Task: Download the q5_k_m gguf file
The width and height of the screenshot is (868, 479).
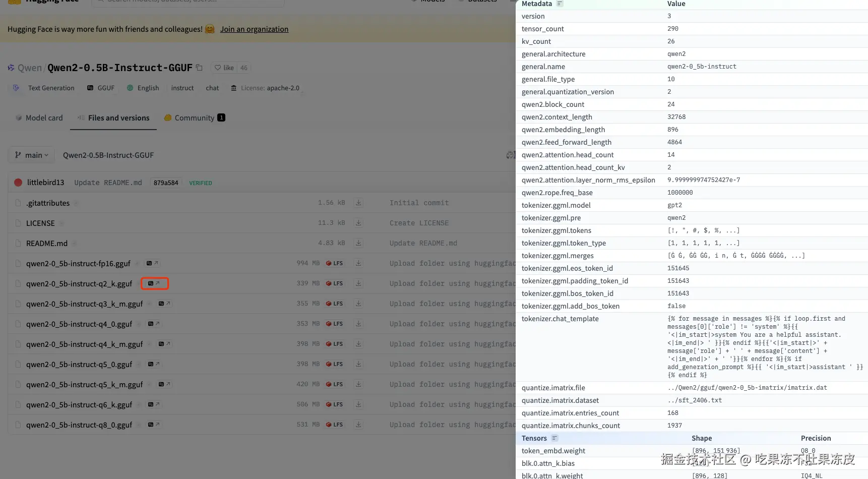Action: pyautogui.click(x=358, y=384)
